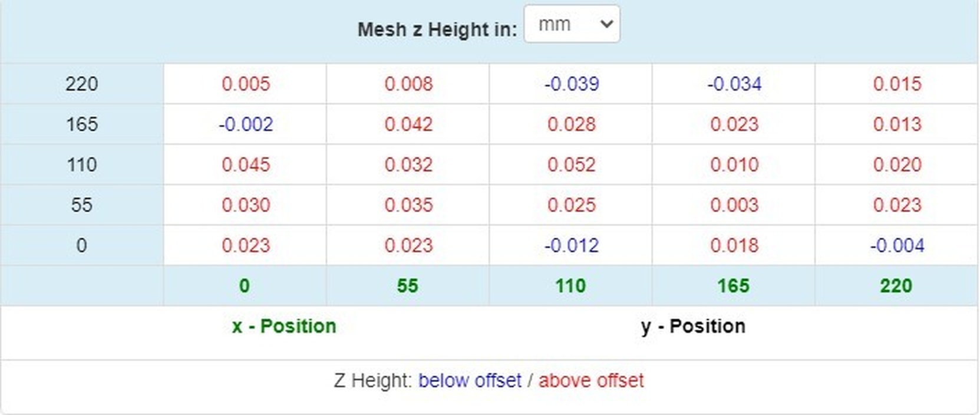Select the 0.045 mesh cell

click(x=245, y=164)
